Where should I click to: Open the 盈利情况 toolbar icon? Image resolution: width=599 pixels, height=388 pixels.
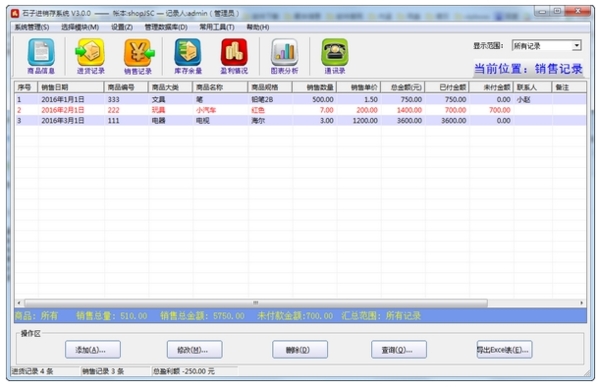click(234, 56)
